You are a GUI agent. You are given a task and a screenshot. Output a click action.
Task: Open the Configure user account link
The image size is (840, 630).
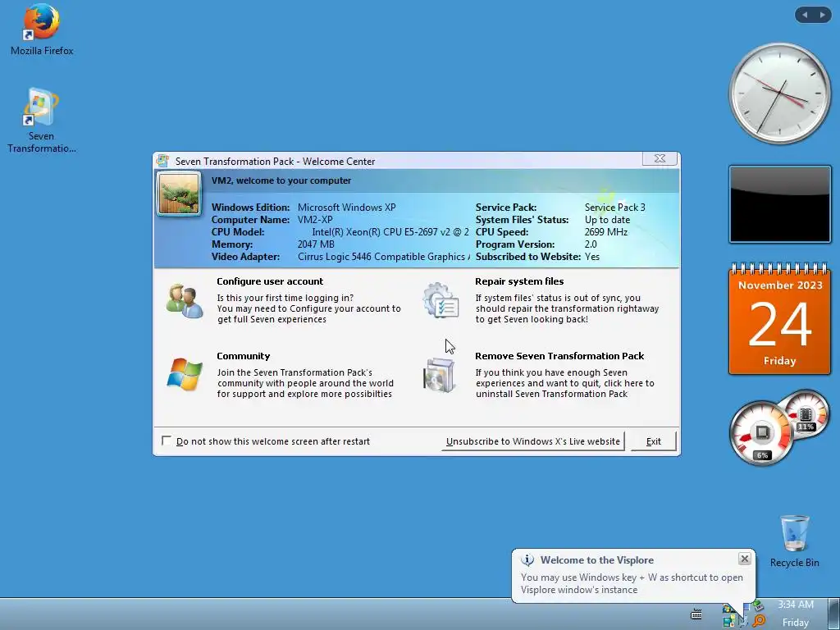click(x=270, y=281)
